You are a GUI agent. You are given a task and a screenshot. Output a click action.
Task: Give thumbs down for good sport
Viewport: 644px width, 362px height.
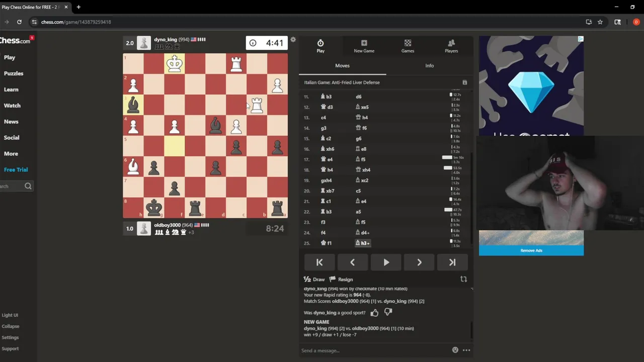[388, 312]
